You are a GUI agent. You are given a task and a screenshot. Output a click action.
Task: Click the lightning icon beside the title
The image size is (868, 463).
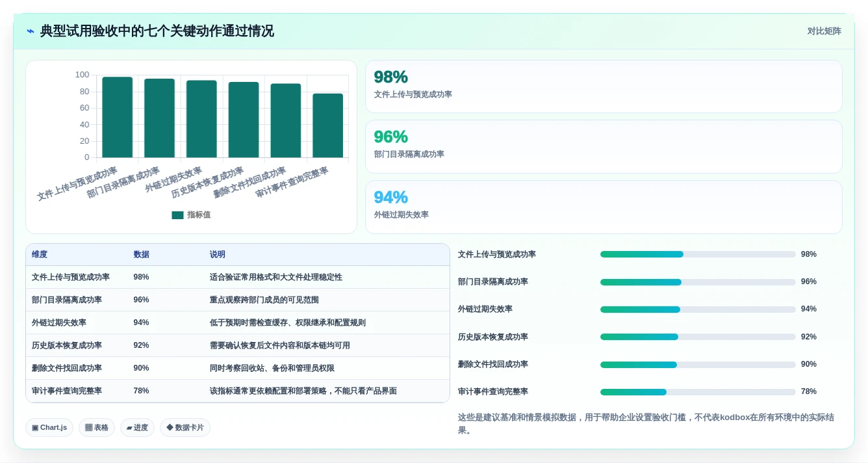[31, 31]
